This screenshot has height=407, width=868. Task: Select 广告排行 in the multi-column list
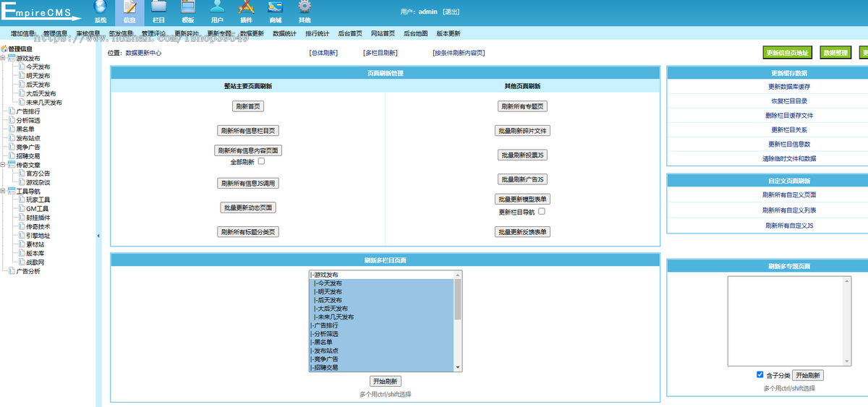[381, 325]
